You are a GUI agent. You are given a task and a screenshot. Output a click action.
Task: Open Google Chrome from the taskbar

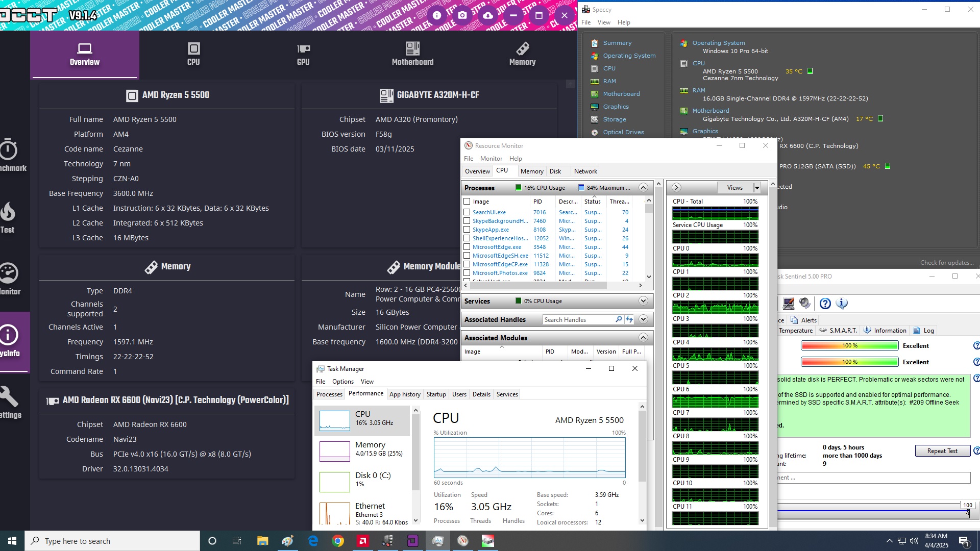click(x=338, y=541)
